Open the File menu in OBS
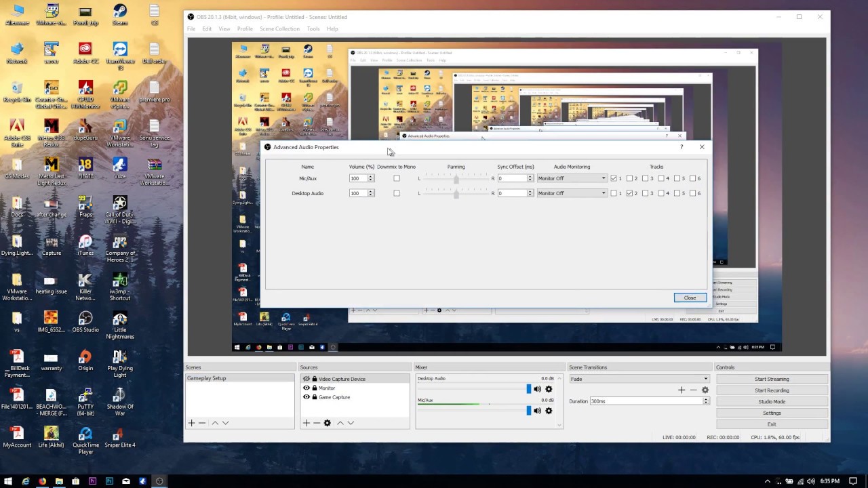 coord(191,28)
